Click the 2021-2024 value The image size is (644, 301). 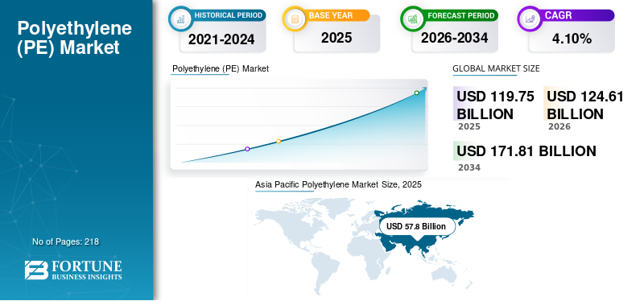coord(221,39)
